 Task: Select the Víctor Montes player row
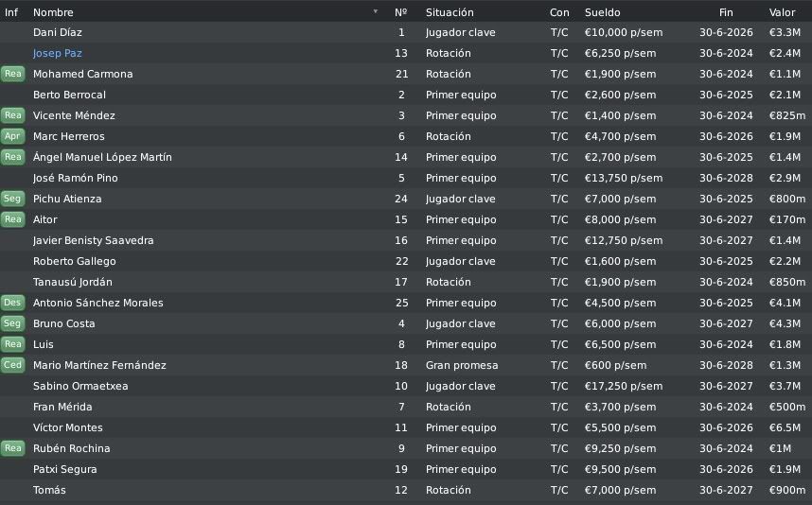(406, 427)
